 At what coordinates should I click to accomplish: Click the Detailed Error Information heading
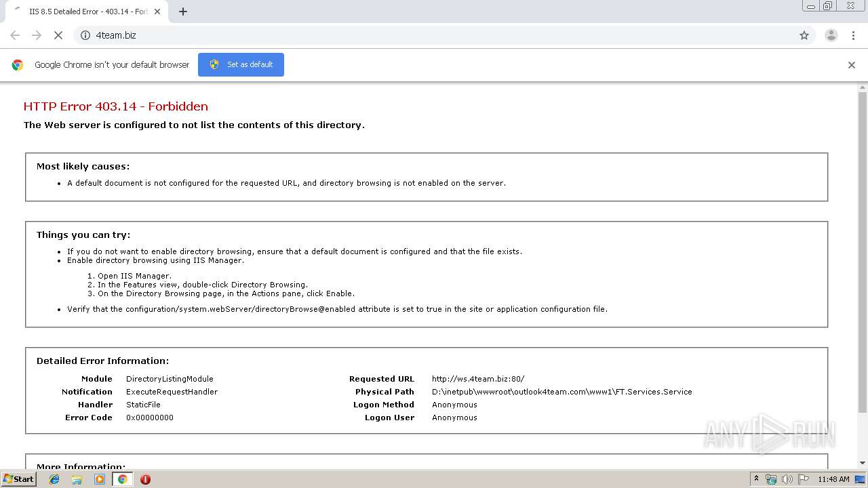[102, 361]
